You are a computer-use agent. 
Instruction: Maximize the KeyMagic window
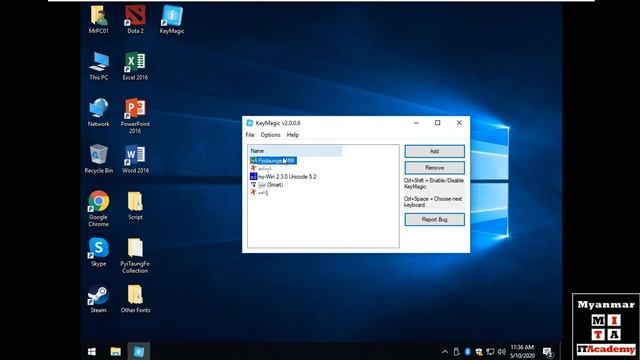point(438,123)
